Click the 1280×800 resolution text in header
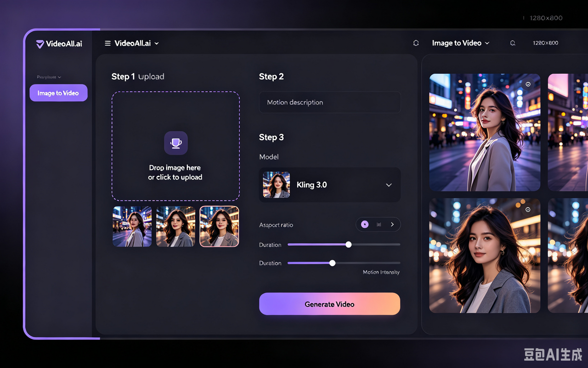This screenshot has height=368, width=588. (545, 43)
